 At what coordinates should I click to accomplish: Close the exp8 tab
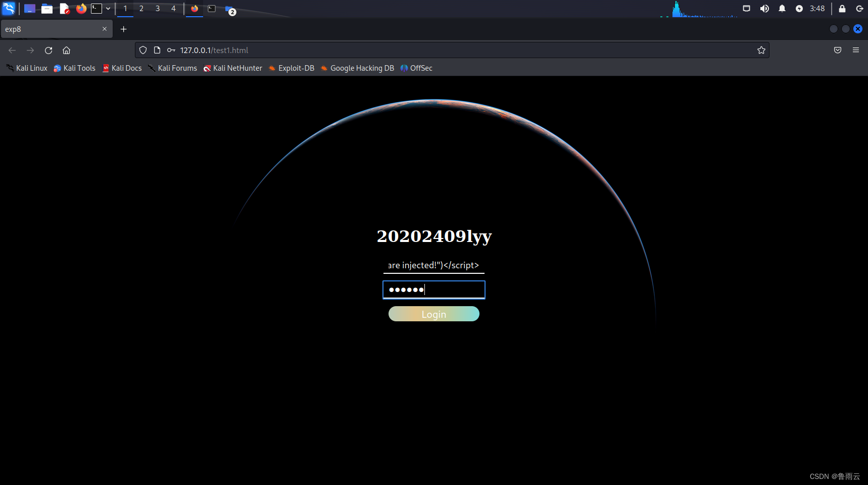pyautogui.click(x=105, y=29)
